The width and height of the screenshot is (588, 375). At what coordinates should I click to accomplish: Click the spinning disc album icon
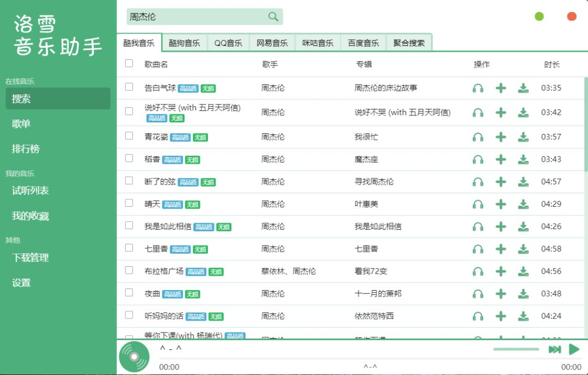(x=134, y=356)
